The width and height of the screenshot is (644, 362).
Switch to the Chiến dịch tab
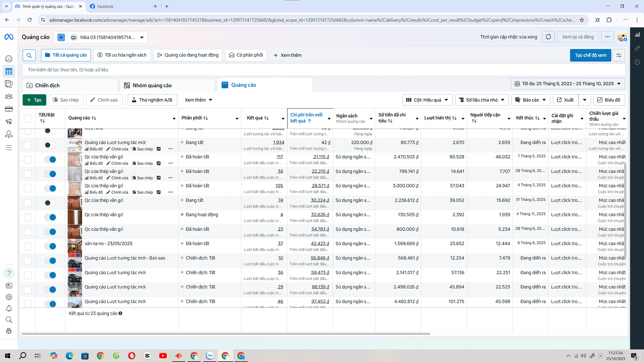tap(47, 85)
